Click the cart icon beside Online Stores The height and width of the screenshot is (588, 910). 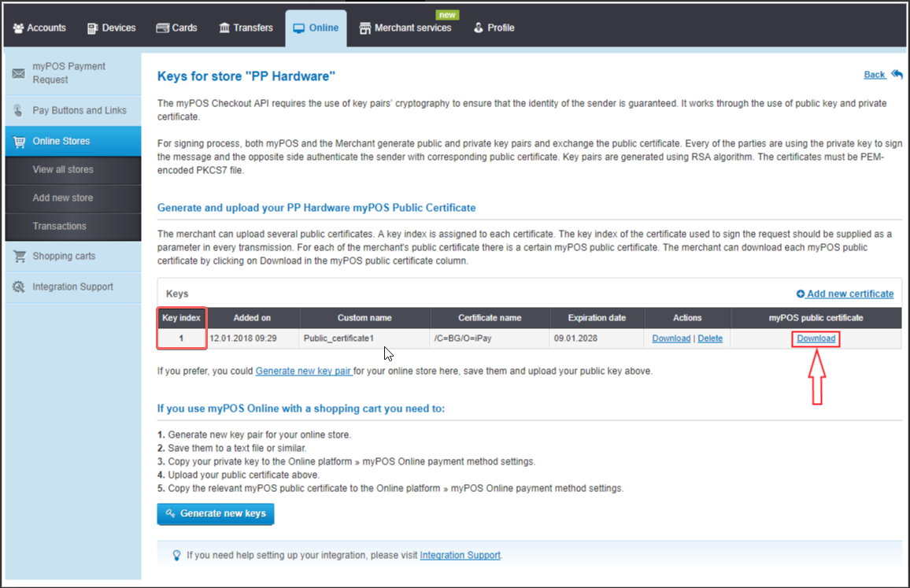[19, 142]
